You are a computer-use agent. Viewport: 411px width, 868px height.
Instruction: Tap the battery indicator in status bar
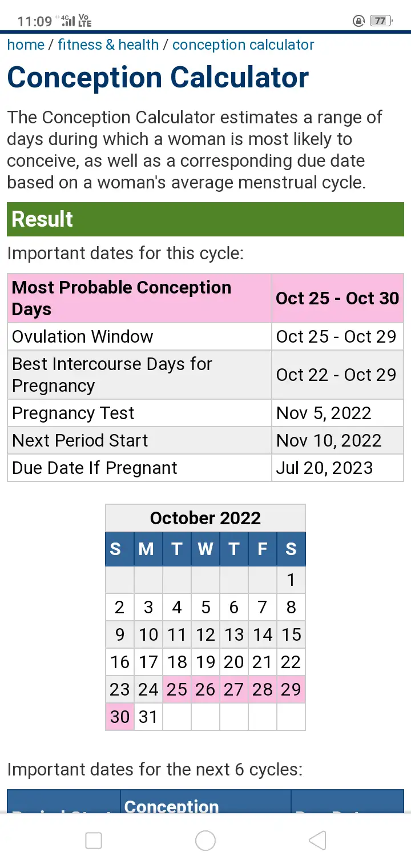click(x=380, y=21)
